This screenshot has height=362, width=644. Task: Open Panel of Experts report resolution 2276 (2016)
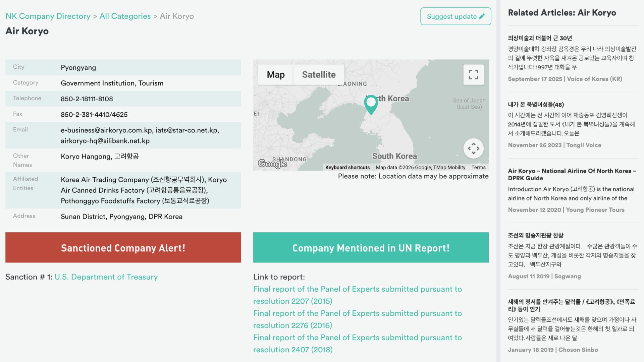pyautogui.click(x=358, y=319)
